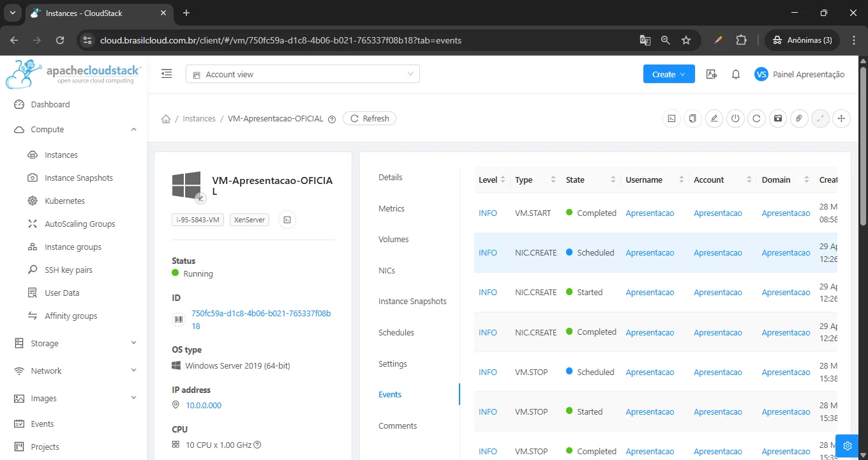This screenshot has height=460, width=868.
Task: Open the instance ID link 750fc59a
Action: [261, 320]
